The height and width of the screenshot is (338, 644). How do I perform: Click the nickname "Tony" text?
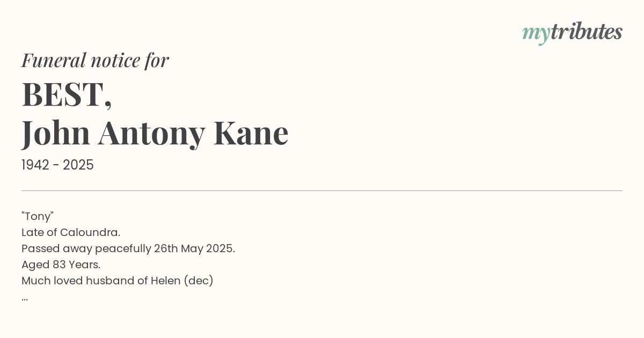coord(38,216)
